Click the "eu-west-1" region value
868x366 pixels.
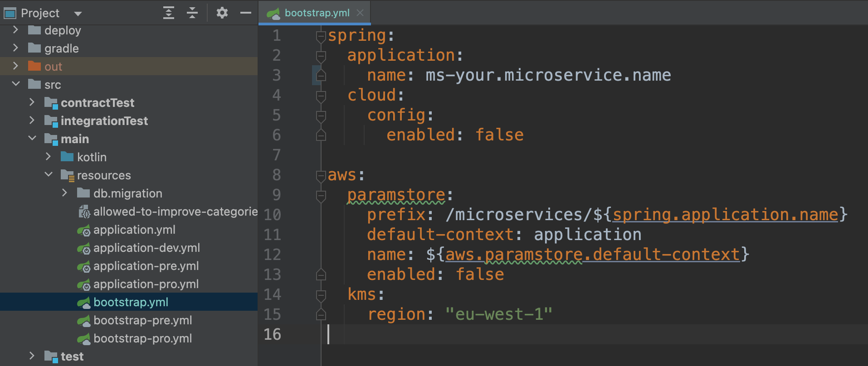(x=499, y=314)
